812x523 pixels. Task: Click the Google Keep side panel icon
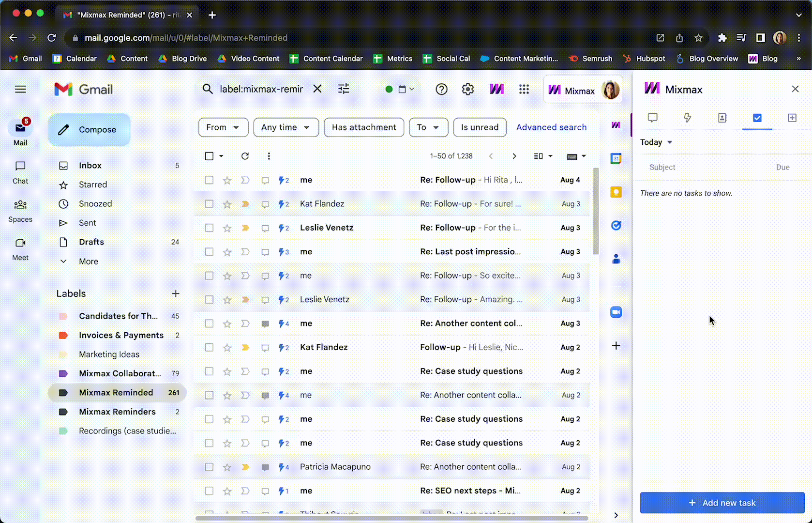[x=616, y=192]
